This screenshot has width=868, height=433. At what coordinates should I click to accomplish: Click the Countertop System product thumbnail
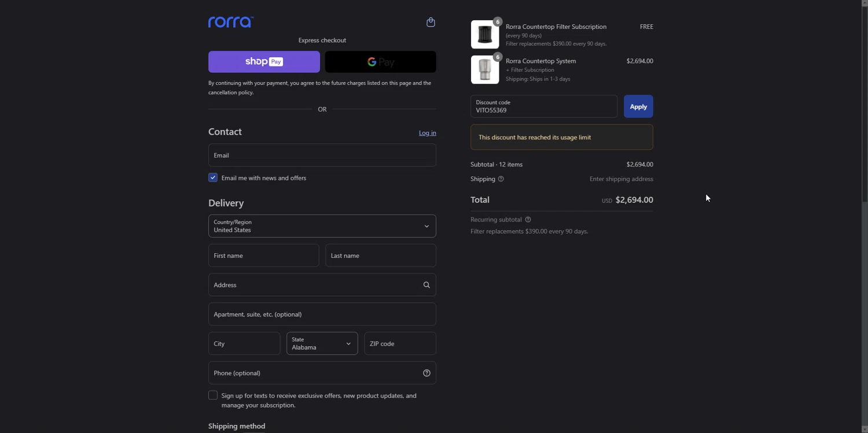485,69
